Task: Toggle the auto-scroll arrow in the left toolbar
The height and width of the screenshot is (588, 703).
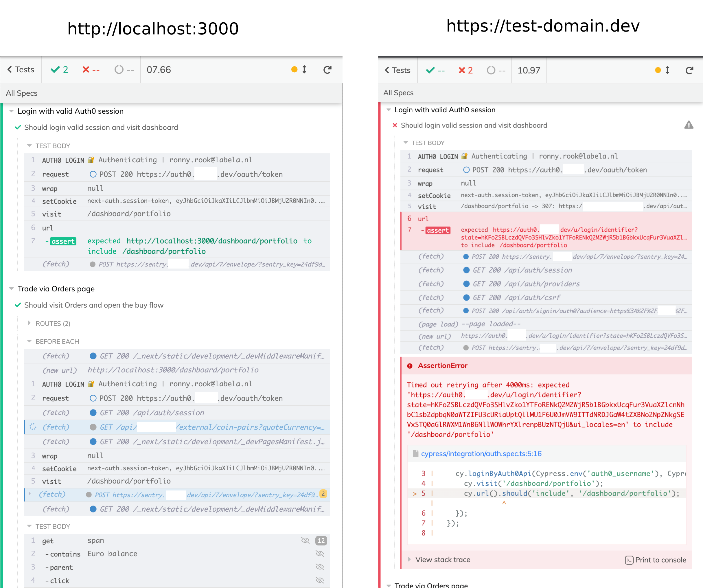Action: point(304,70)
